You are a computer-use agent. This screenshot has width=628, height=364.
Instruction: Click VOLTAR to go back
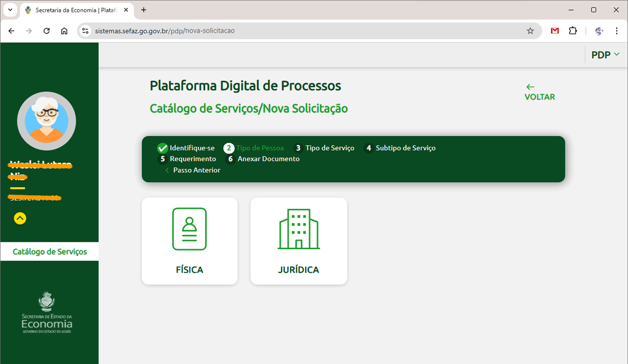tap(539, 92)
